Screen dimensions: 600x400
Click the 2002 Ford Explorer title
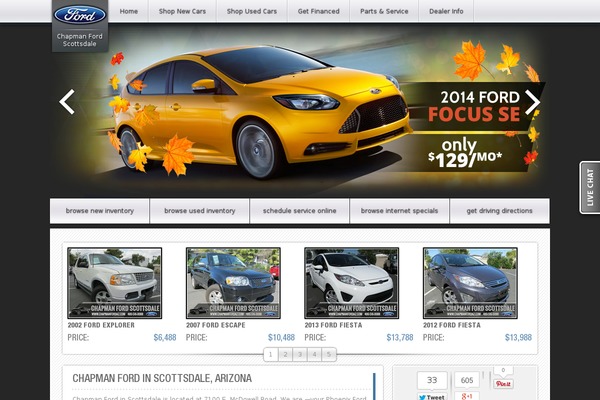tap(101, 325)
